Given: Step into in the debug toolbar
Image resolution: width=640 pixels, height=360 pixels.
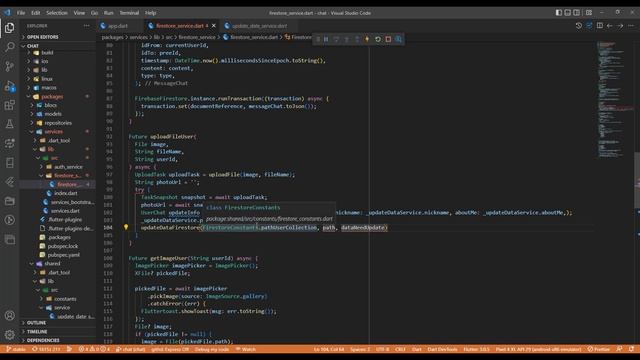Looking at the screenshot, I should point(347,39).
